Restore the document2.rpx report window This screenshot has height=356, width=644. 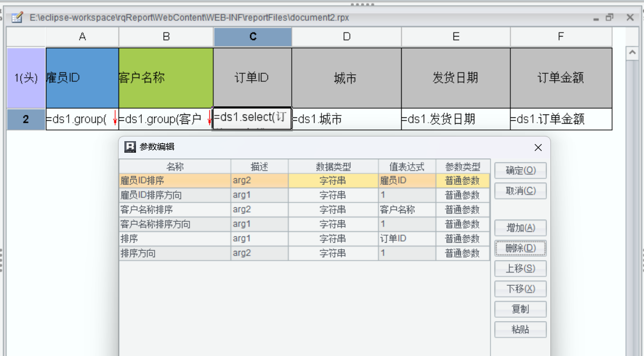click(609, 17)
